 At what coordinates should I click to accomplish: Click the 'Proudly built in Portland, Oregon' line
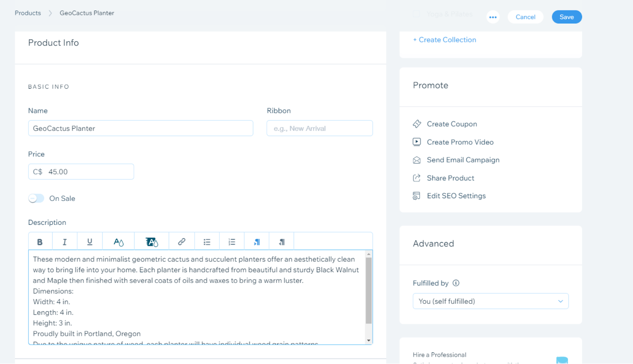pos(87,334)
